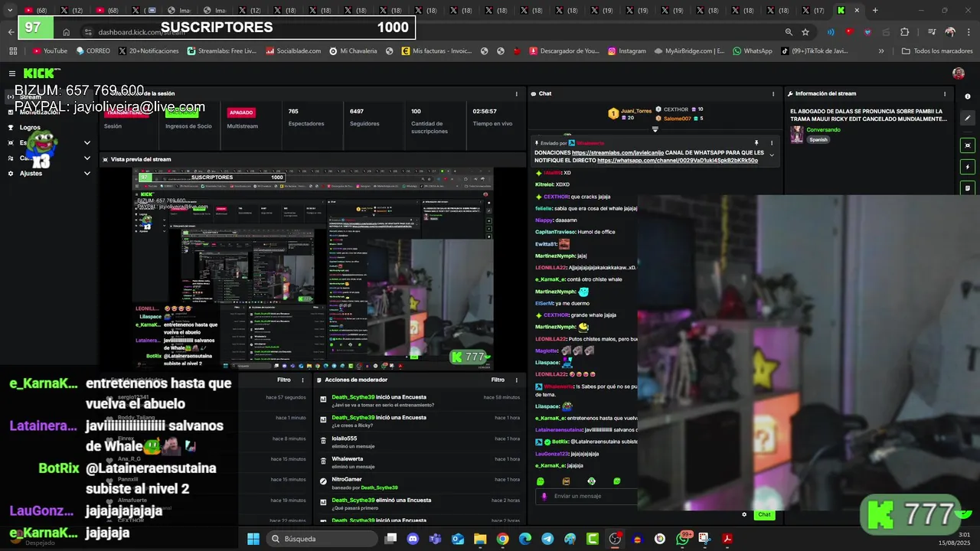Screen dimensions: 980x551
Task: Expand the Ajustes sidebar section
Action: tap(87, 173)
